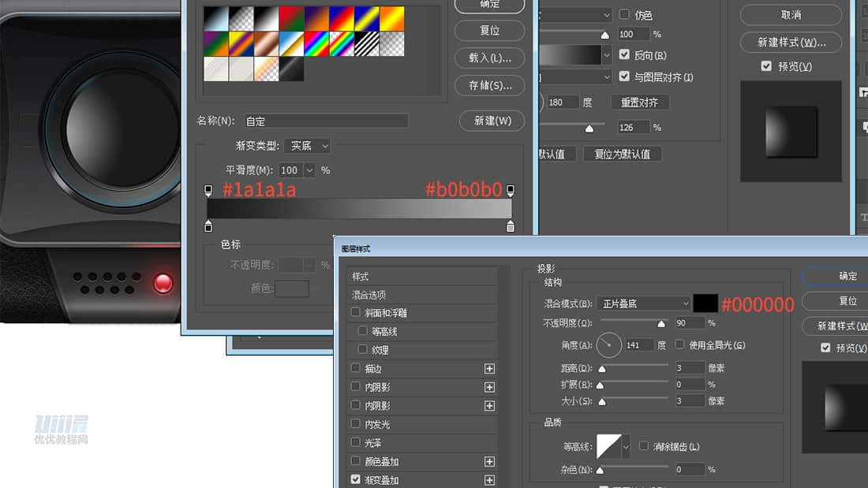Pick the transparent rainbow gradient preset
This screenshot has height=488, width=868.
[342, 43]
